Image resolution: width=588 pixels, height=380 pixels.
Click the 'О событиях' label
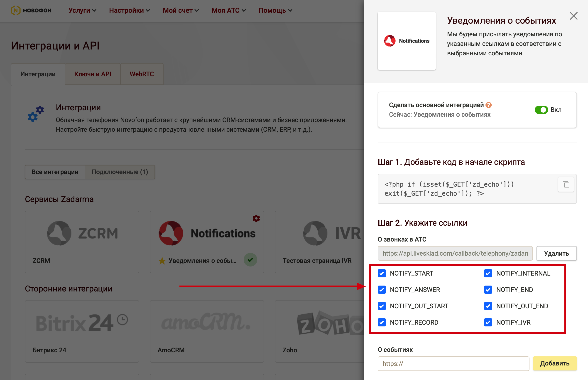click(395, 350)
